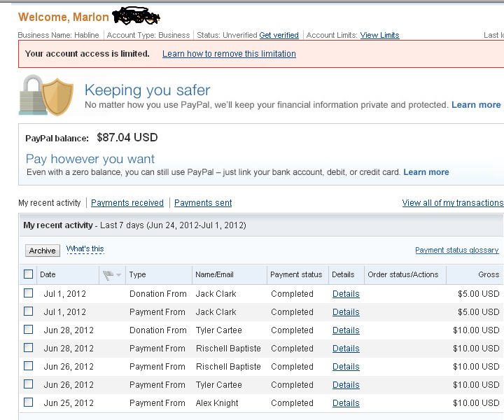The width and height of the screenshot is (504, 420).
Task: Open View Limits for account limits
Action: pos(379,35)
